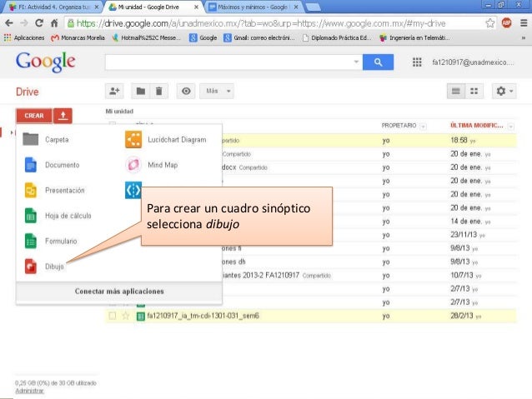Select the Mind Map icon
Screen dimensions: 532x399
pyautogui.click(x=133, y=165)
